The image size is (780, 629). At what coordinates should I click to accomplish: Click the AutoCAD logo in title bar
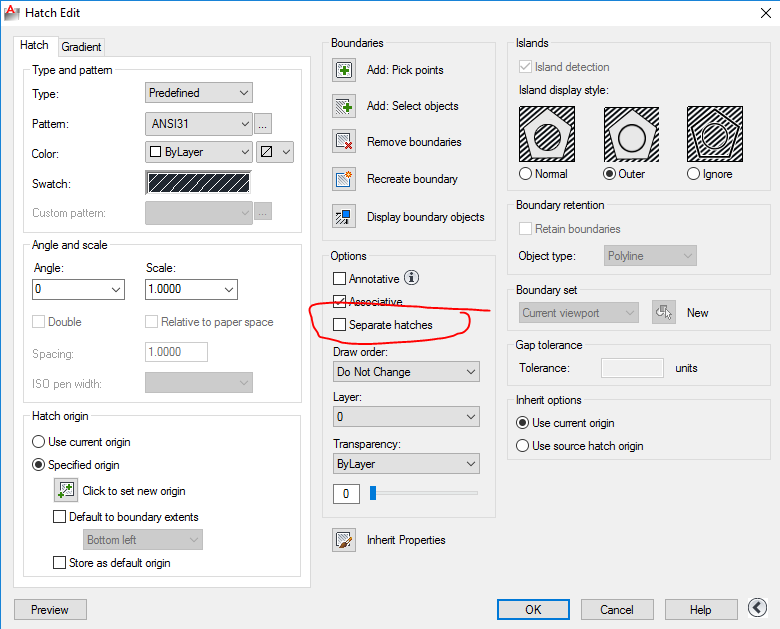coord(11,12)
